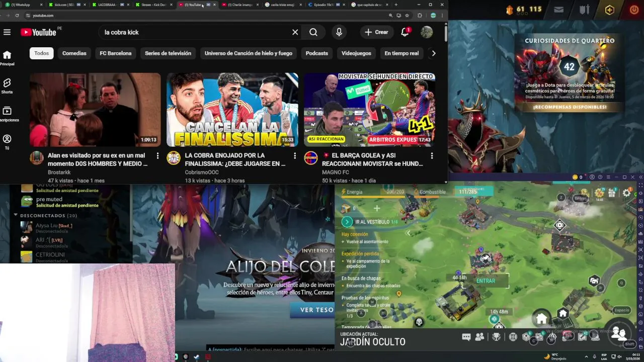This screenshot has width=644, height=362.
Task: Click RECOMPENSAS DISPONIBLES in the Dota panel
Action: pos(570,107)
